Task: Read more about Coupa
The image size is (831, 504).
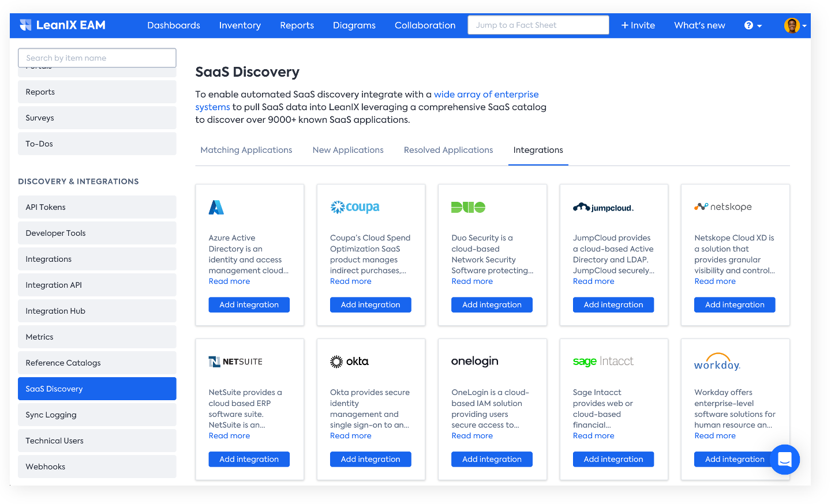Action: pos(351,281)
